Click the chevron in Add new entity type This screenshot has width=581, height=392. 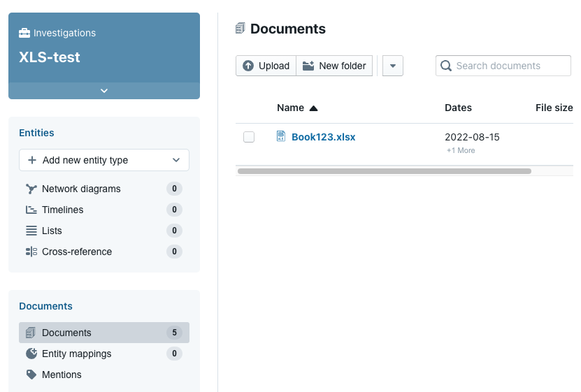(x=176, y=160)
